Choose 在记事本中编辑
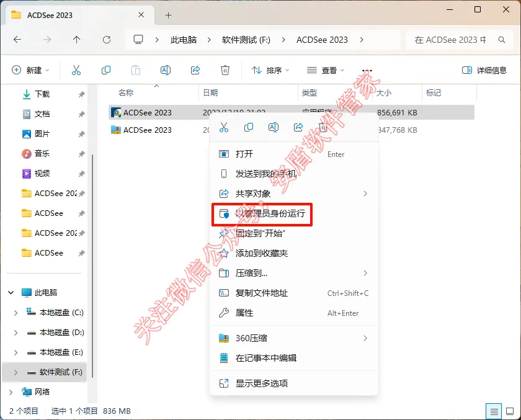Viewport: 521px width, 420px height. point(294,358)
